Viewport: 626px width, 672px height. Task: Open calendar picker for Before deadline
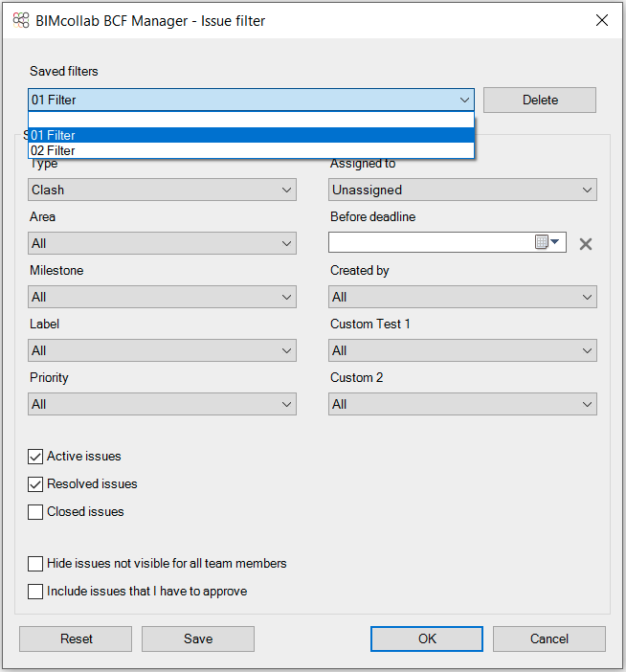tap(548, 242)
